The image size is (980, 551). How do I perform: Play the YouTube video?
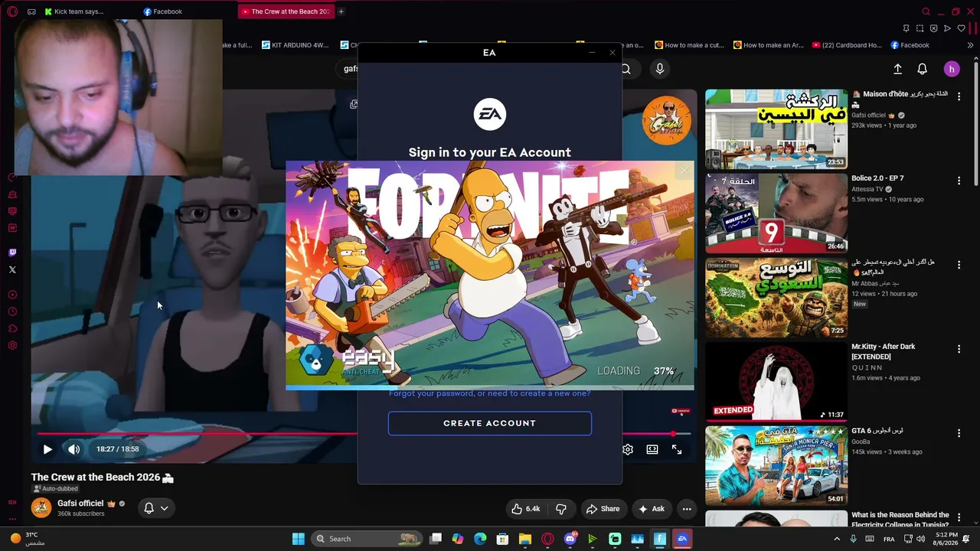coord(47,449)
